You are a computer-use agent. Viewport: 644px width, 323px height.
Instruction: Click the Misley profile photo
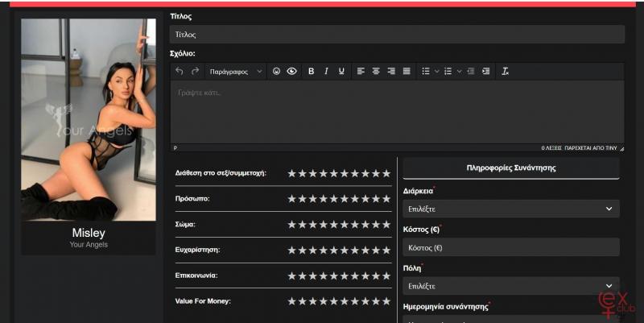pyautogui.click(x=89, y=119)
